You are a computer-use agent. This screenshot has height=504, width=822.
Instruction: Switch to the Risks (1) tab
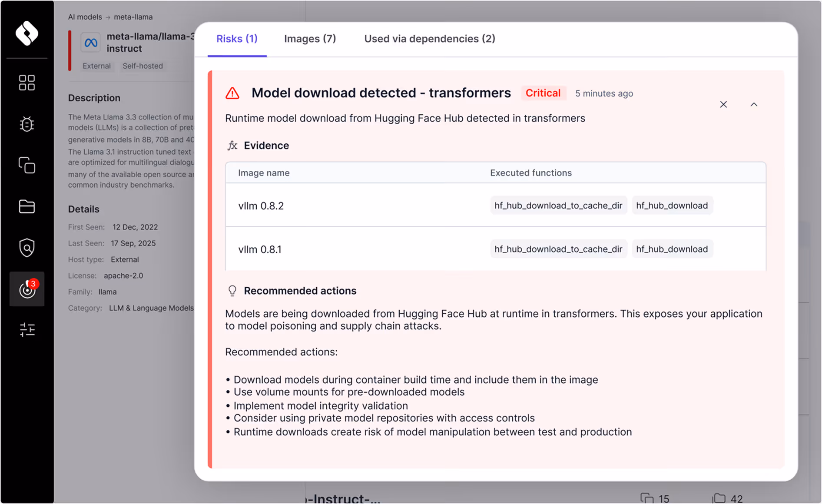coord(237,39)
